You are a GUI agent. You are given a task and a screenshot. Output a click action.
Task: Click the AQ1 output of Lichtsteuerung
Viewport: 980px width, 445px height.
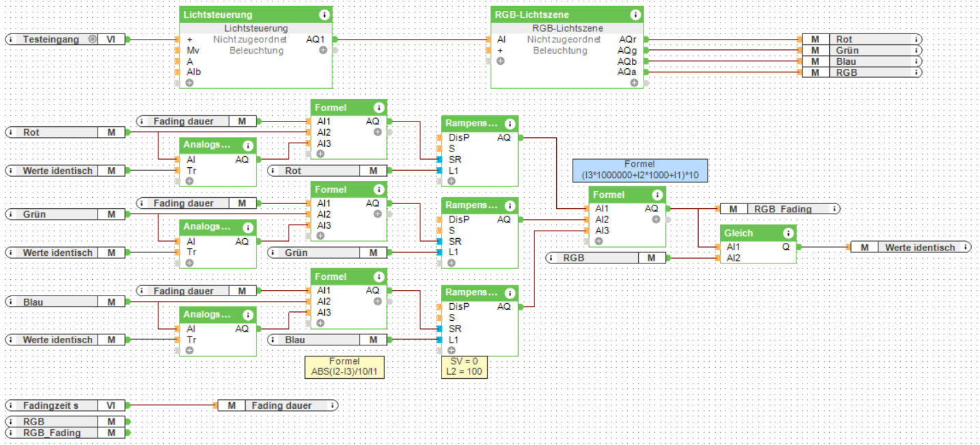pos(315,40)
